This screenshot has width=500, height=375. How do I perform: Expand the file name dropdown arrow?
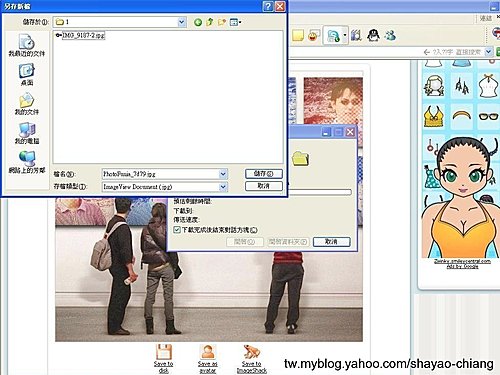(223, 174)
